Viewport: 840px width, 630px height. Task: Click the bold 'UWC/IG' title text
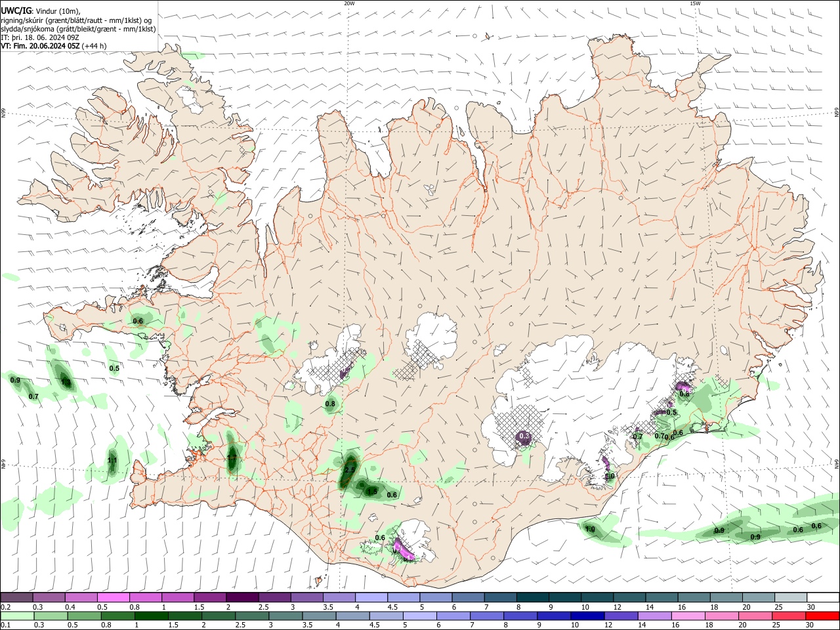click(15, 10)
